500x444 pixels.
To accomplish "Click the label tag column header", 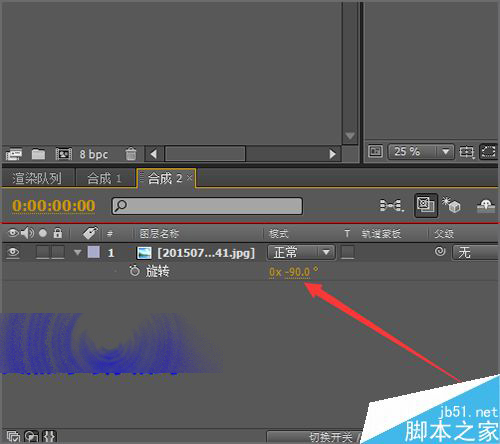I will click(x=90, y=233).
